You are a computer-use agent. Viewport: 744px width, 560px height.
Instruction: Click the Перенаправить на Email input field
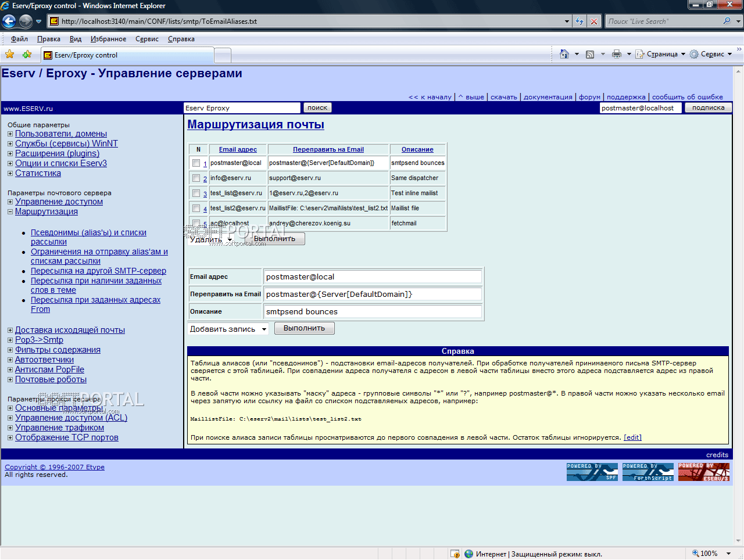click(373, 294)
